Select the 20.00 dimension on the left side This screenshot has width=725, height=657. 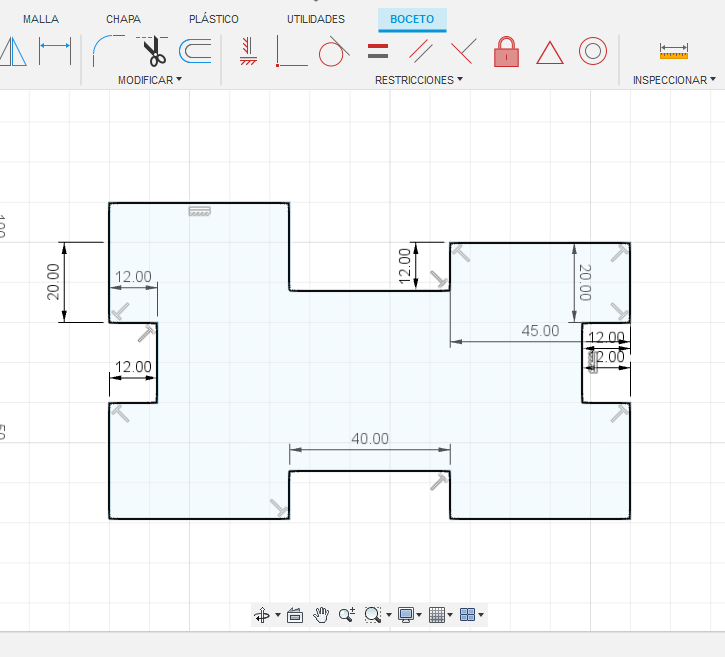tap(53, 282)
